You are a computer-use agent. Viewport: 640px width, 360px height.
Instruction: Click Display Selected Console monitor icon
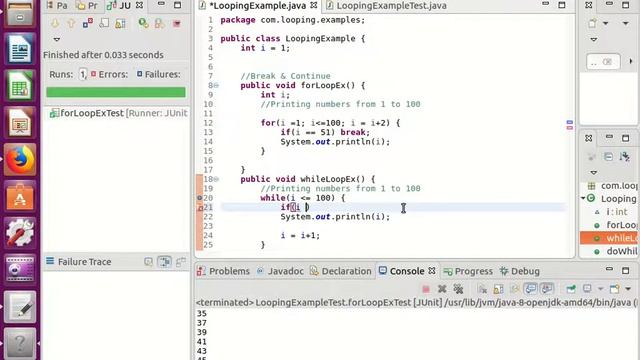click(587, 289)
